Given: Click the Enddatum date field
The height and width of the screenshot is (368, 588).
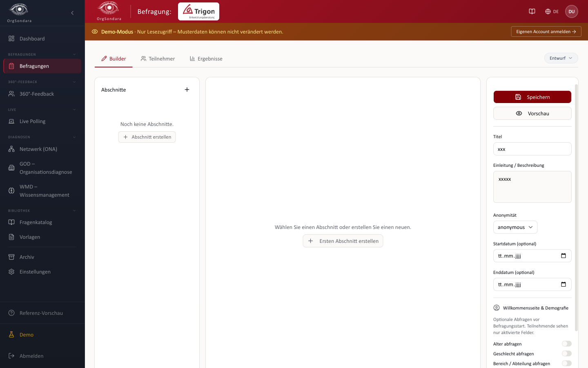Looking at the screenshot, I should tap(532, 284).
